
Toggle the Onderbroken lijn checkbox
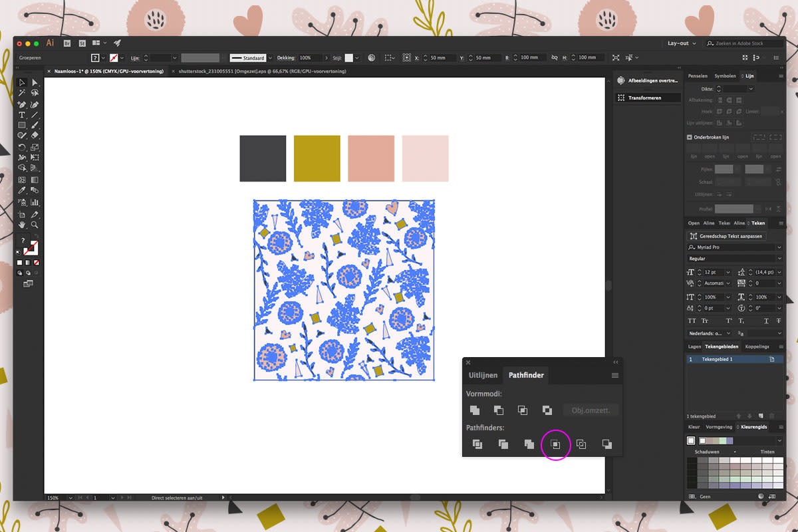(690, 137)
